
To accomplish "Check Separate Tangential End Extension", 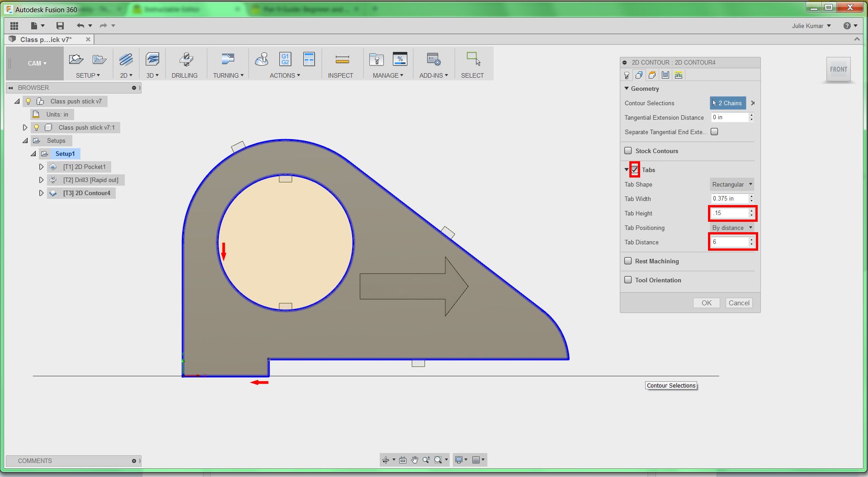I will pyautogui.click(x=714, y=131).
